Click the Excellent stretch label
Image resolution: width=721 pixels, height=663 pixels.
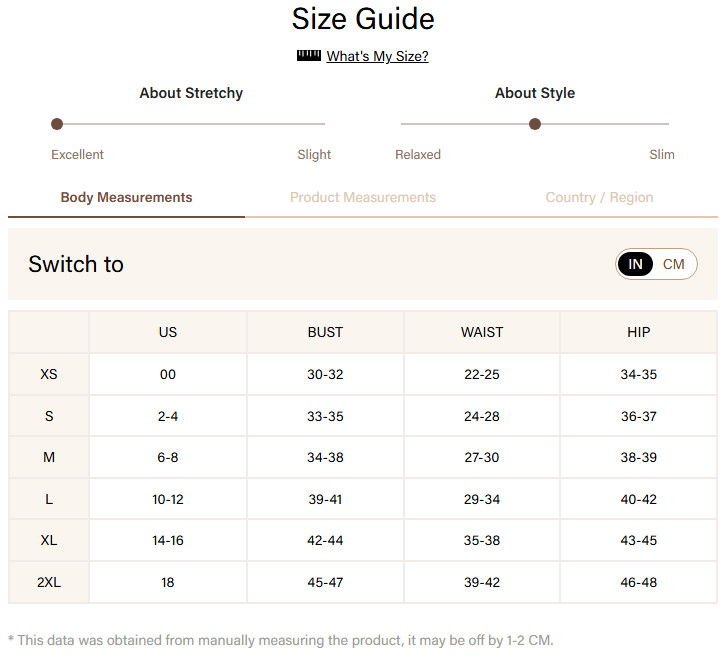[77, 154]
